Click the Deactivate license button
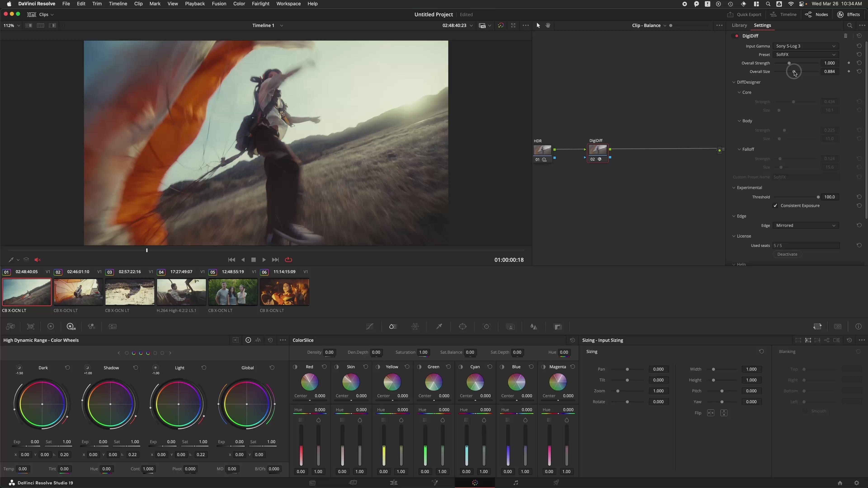Screen dimensions: 868x488 [x=787, y=254]
